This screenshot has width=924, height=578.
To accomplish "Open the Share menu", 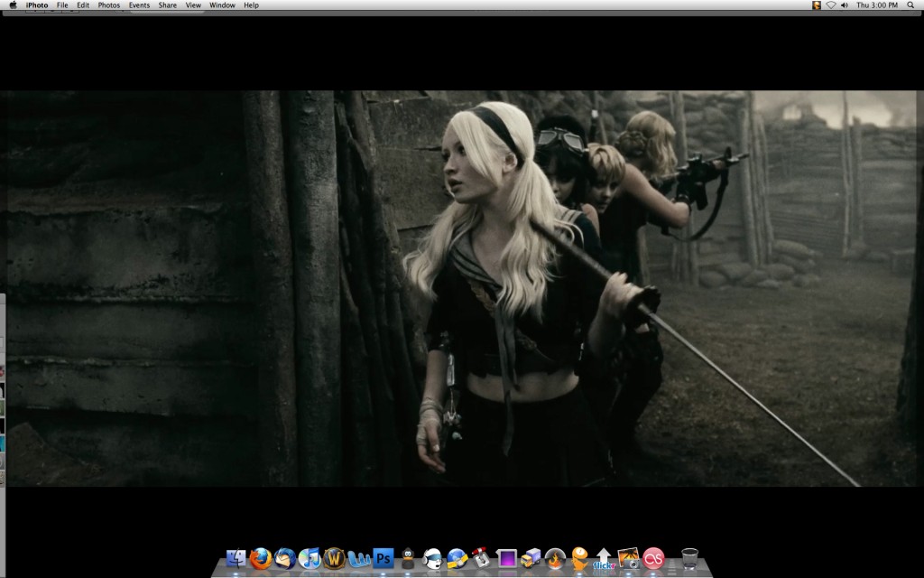I will 167,5.
